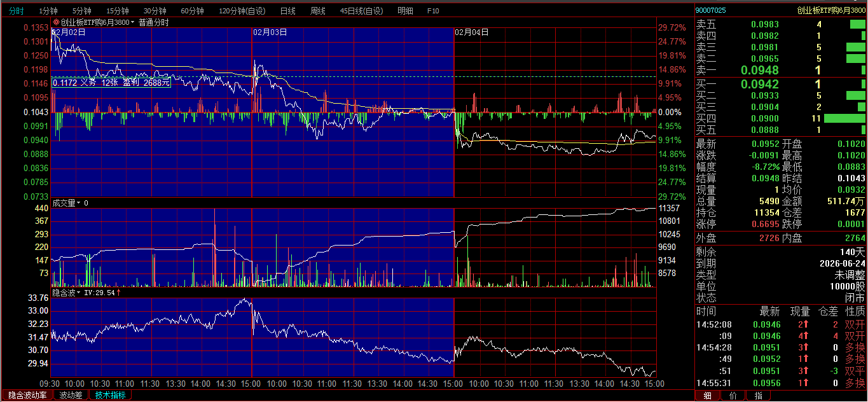Image resolution: width=868 pixels, height=402 pixels.
Task: Click the red diamond icon before the chart title
Action: point(56,22)
